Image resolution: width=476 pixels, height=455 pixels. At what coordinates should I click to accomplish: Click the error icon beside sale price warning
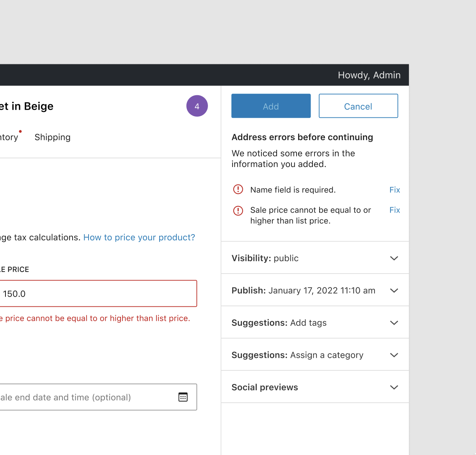238,210
